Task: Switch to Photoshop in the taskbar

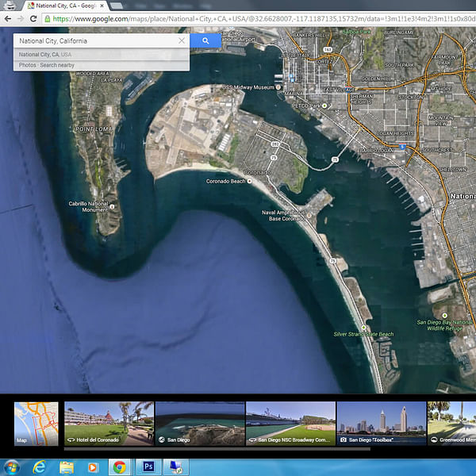Action: (x=148, y=466)
